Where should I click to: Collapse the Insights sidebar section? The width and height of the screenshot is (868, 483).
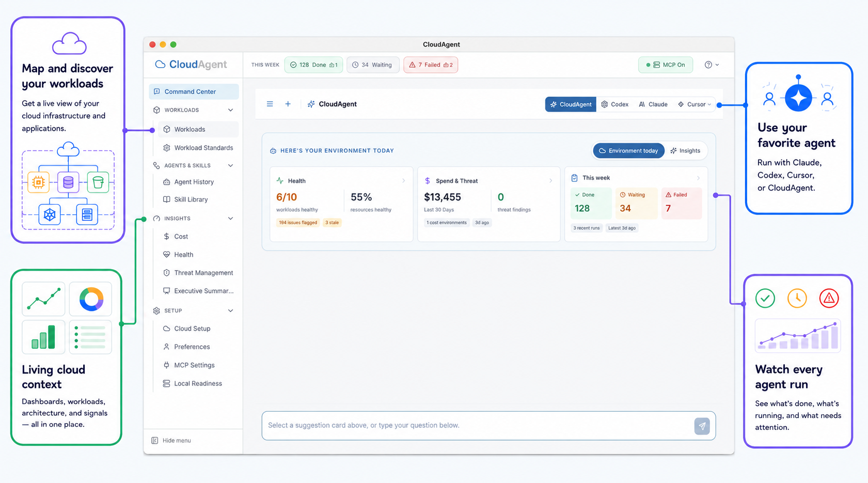[230, 219]
